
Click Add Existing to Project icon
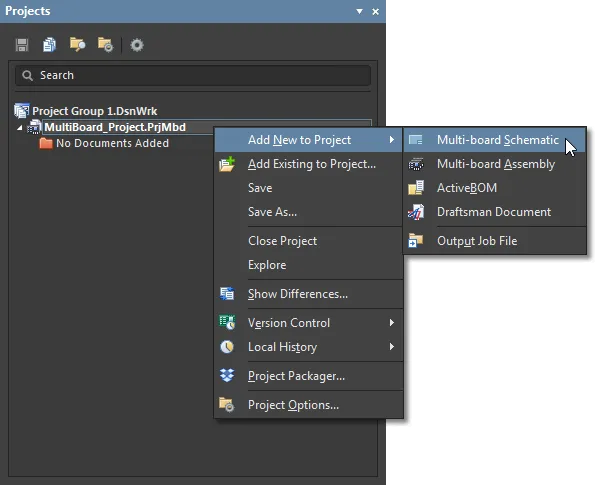pos(227,164)
